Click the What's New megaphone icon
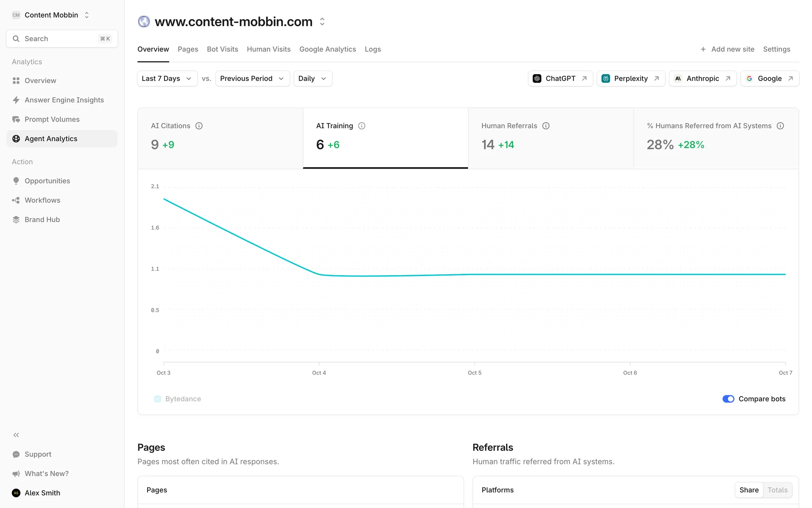 point(16,474)
